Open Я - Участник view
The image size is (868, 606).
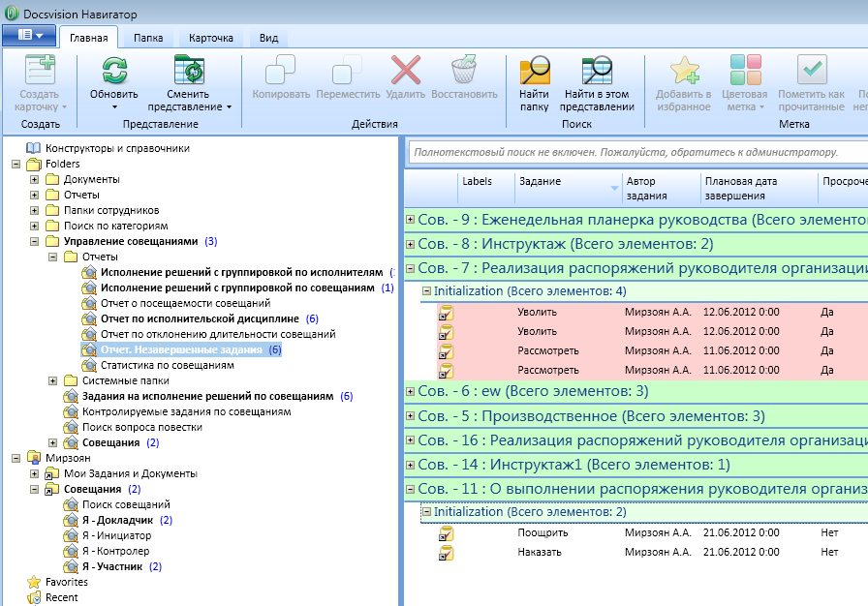tap(112, 566)
